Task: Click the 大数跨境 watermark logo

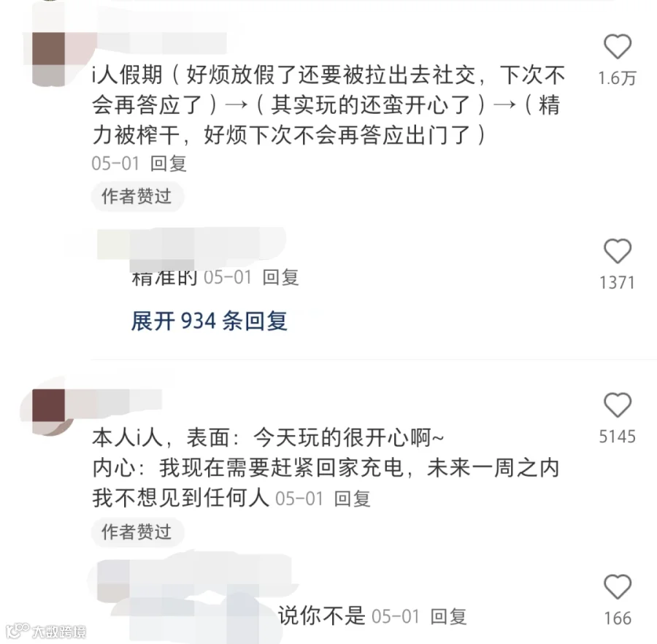Action: pyautogui.click(x=46, y=631)
